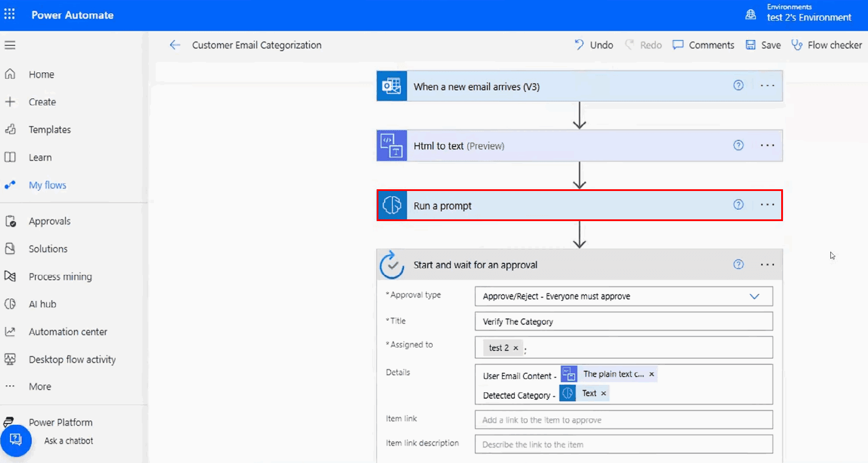Viewport: 868px width, 463px height.
Task: Go back using the arrow beside flow name
Action: [175, 45]
